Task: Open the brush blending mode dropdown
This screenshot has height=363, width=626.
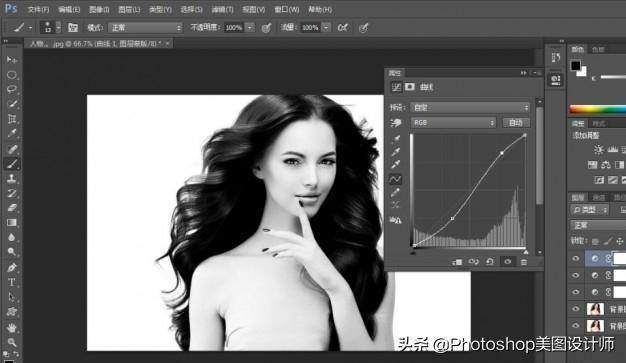Action: click(145, 28)
